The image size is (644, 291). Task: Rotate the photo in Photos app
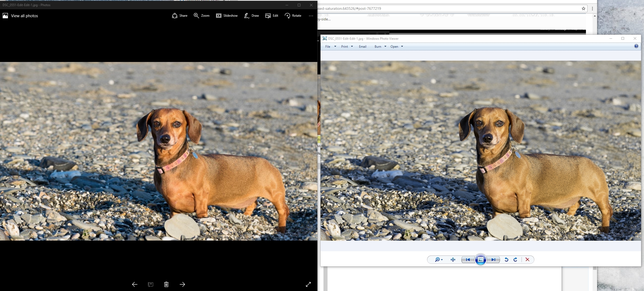[x=293, y=16]
